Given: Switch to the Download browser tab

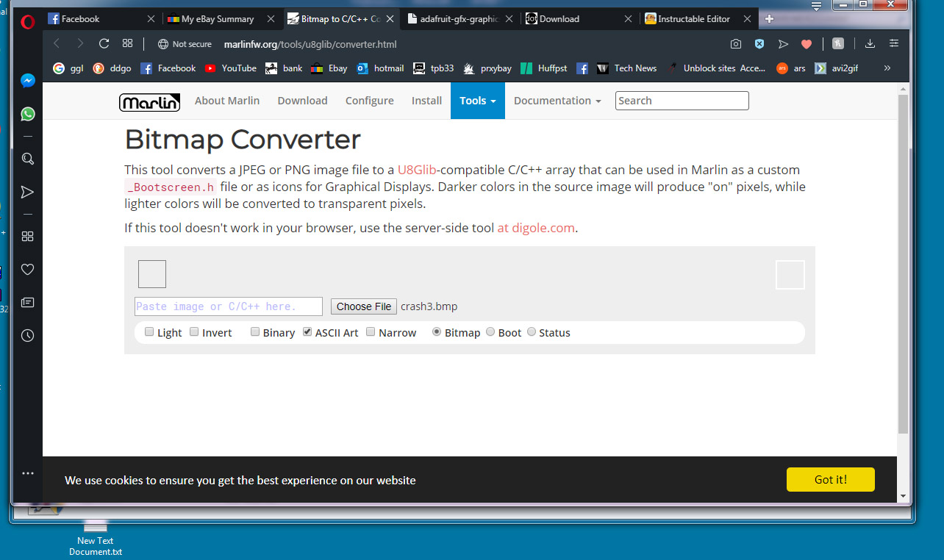Looking at the screenshot, I should [x=581, y=19].
